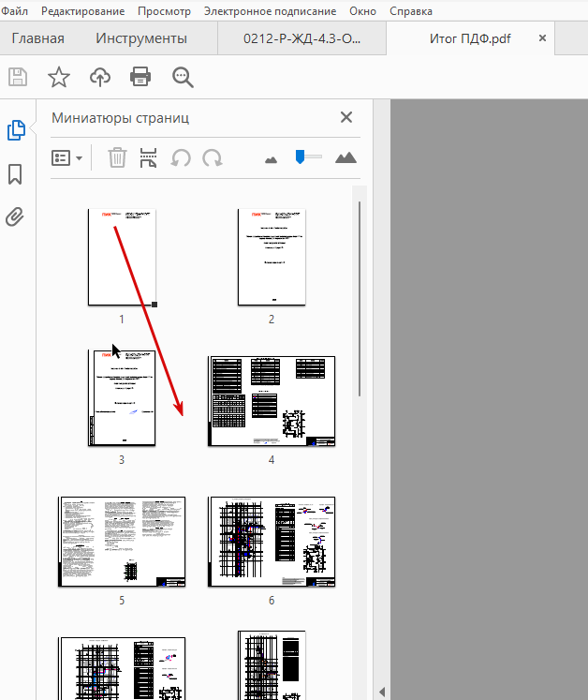Rotate page counterclockwise
The height and width of the screenshot is (700, 588).
(x=181, y=157)
